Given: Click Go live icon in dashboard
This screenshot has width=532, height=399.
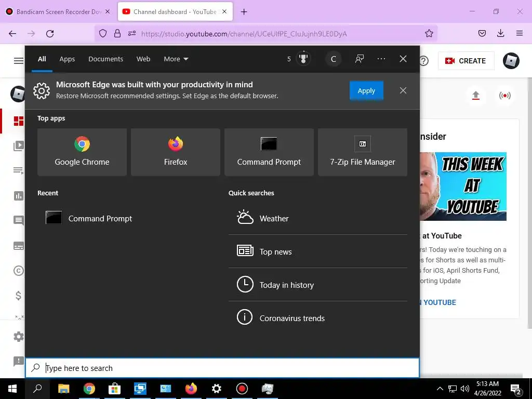Looking at the screenshot, I should [x=505, y=96].
